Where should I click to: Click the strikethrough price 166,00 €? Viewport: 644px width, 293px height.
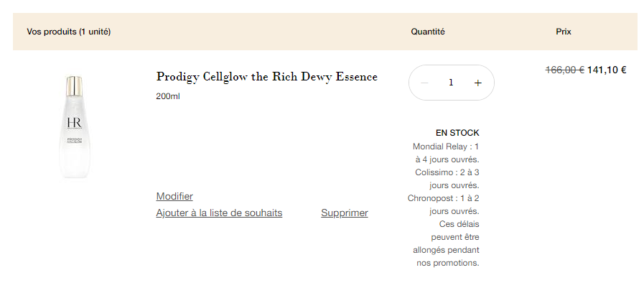tap(565, 70)
